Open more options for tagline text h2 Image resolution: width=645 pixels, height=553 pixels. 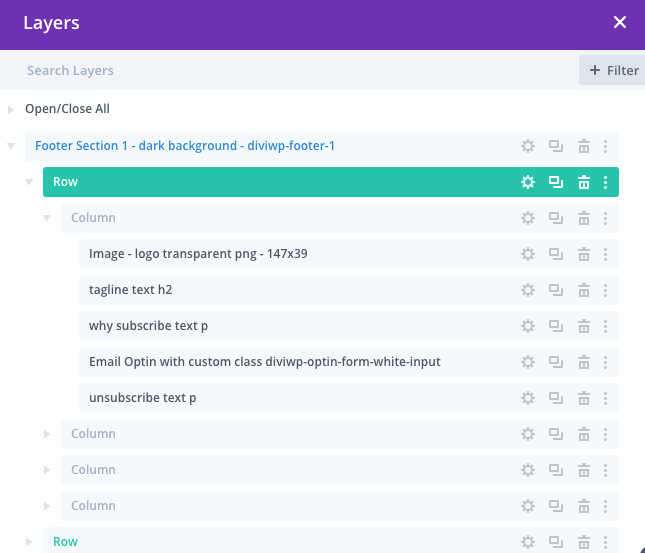click(x=605, y=290)
